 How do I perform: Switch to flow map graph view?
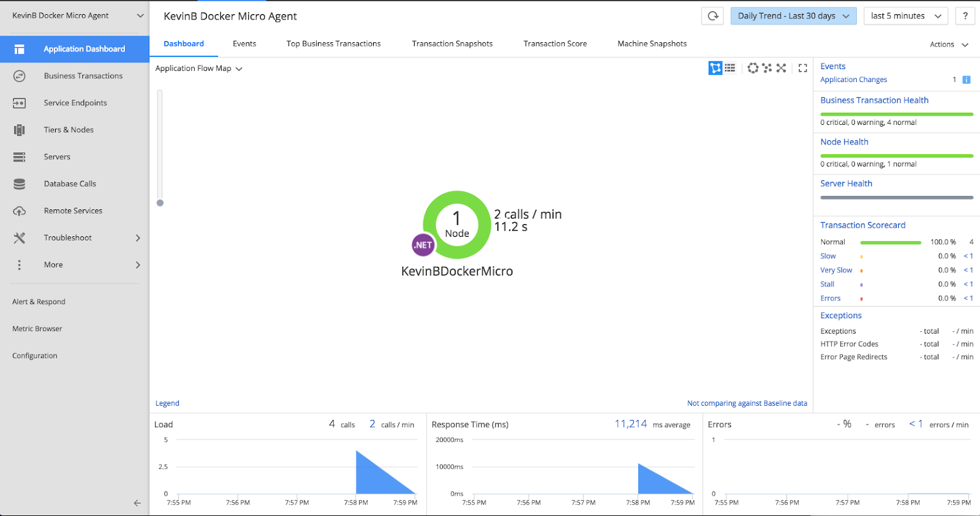[715, 68]
